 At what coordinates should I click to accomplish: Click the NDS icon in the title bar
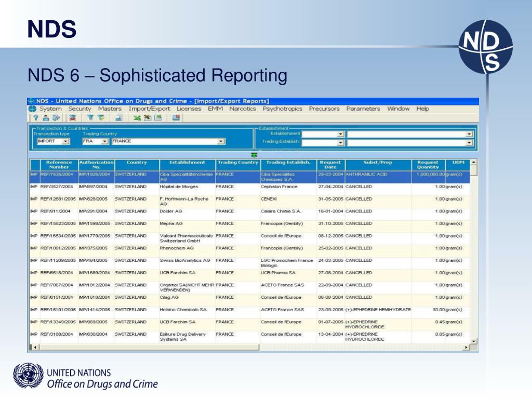(x=31, y=101)
